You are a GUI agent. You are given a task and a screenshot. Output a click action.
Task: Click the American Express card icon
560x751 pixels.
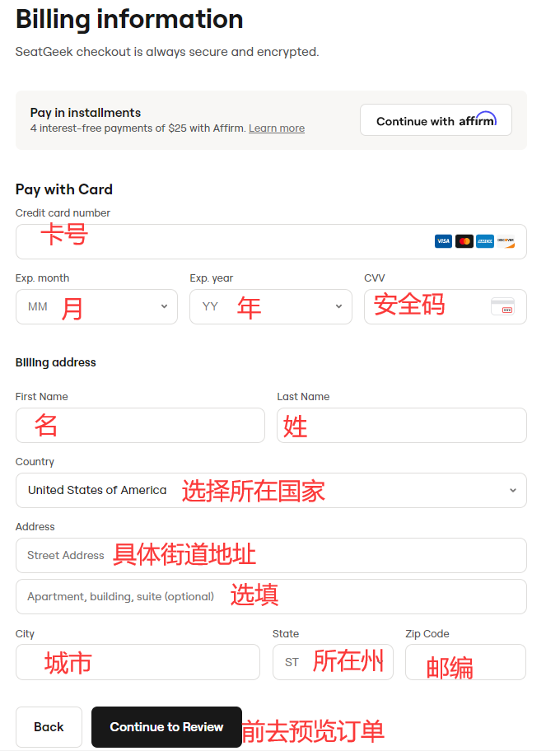point(485,241)
